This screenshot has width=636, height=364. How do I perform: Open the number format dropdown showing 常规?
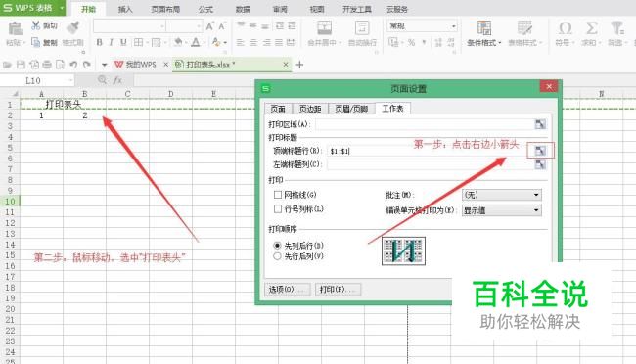453,26
